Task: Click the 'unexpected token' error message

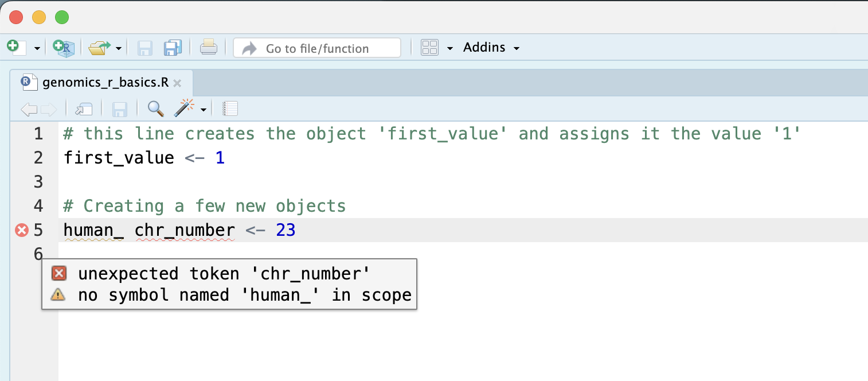Action: point(224,274)
